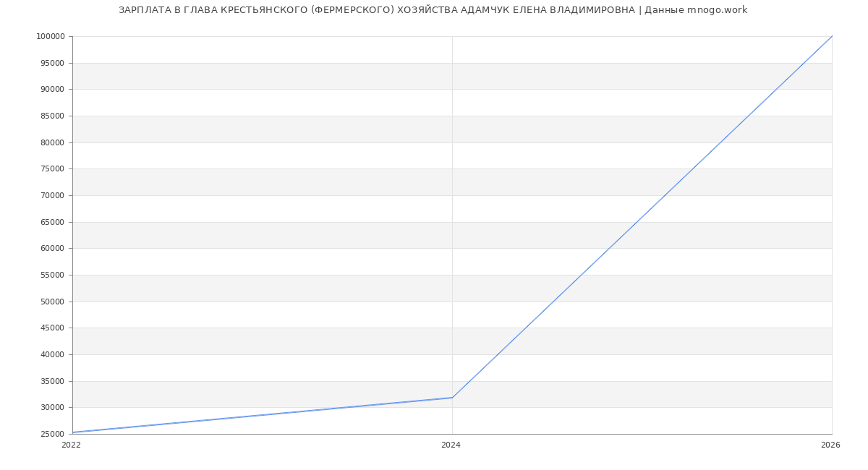Click the 2024 data point on the salary line

click(452, 398)
